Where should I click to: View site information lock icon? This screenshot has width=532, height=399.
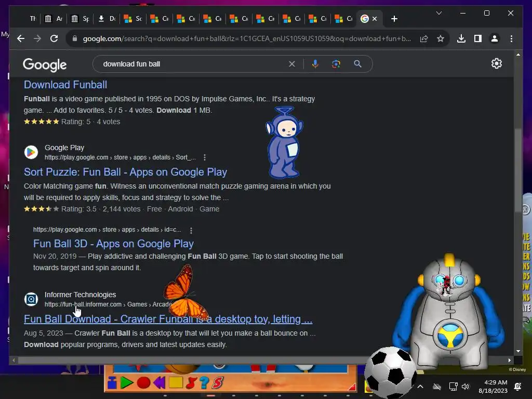point(75,38)
